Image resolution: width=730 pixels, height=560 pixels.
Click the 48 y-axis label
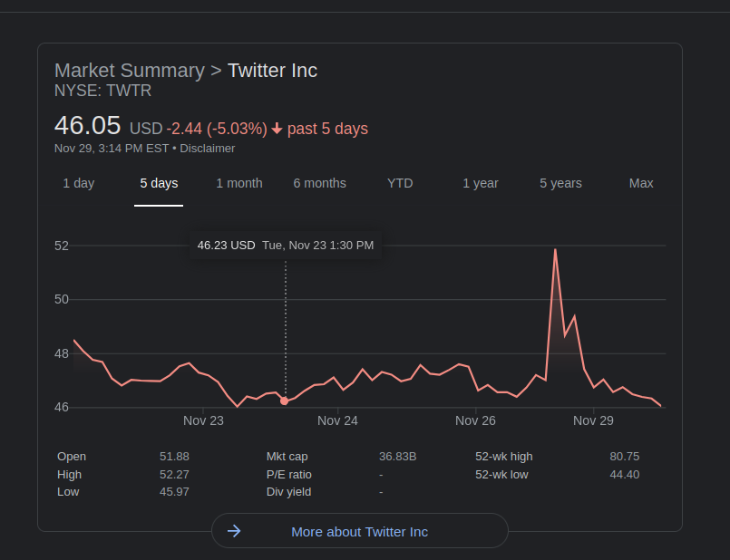tap(62, 354)
